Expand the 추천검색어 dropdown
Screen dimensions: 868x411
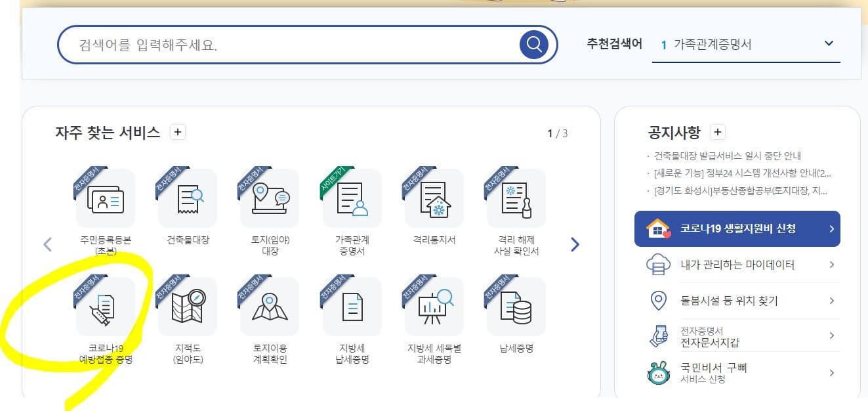(x=829, y=44)
